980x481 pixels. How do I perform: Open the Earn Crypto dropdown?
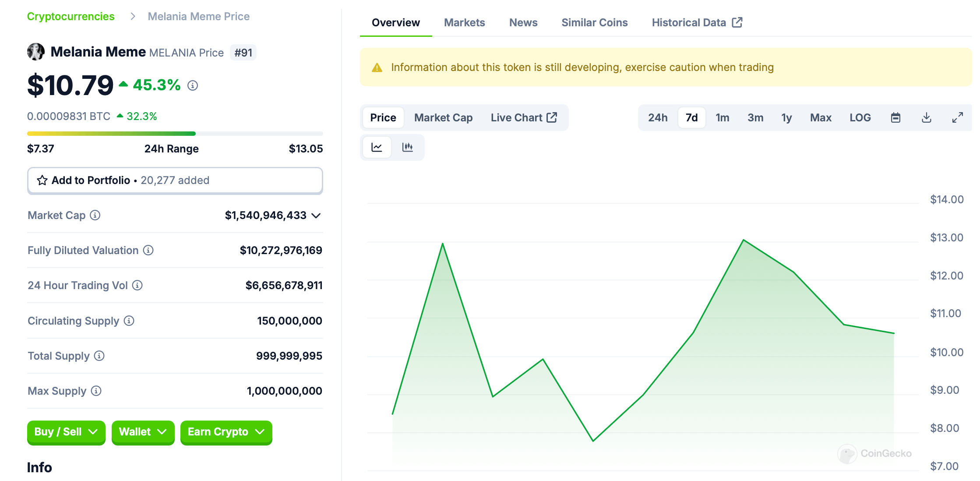(226, 432)
